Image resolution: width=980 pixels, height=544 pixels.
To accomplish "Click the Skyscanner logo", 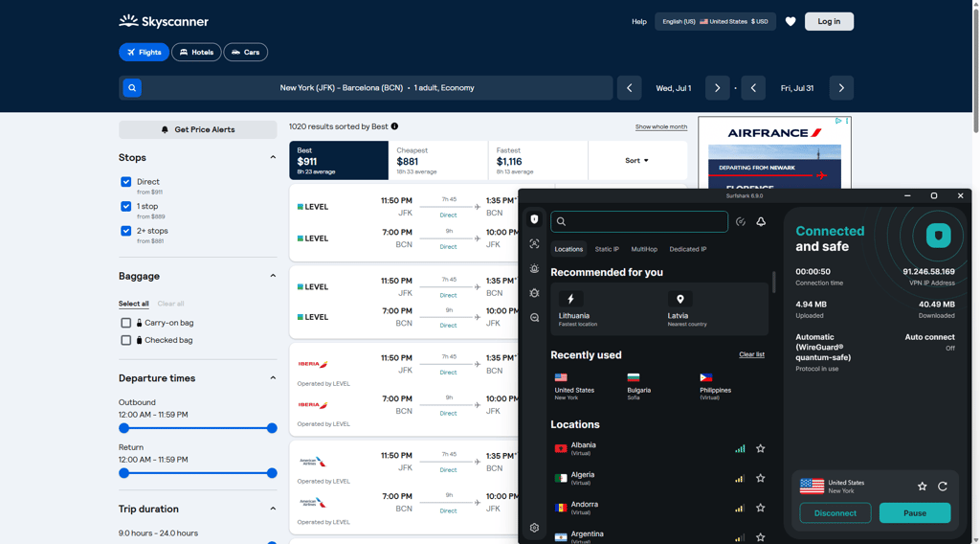I will pyautogui.click(x=164, y=21).
